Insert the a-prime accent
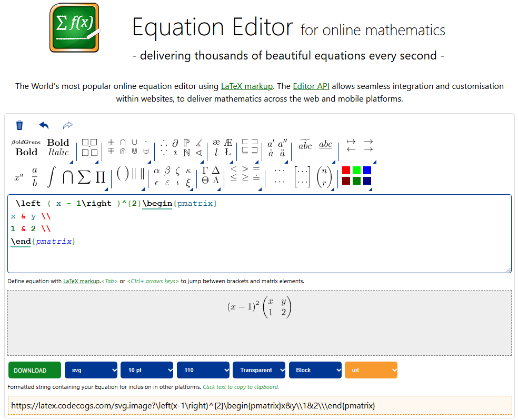The width and height of the screenshot is (518, 420). [x=271, y=143]
